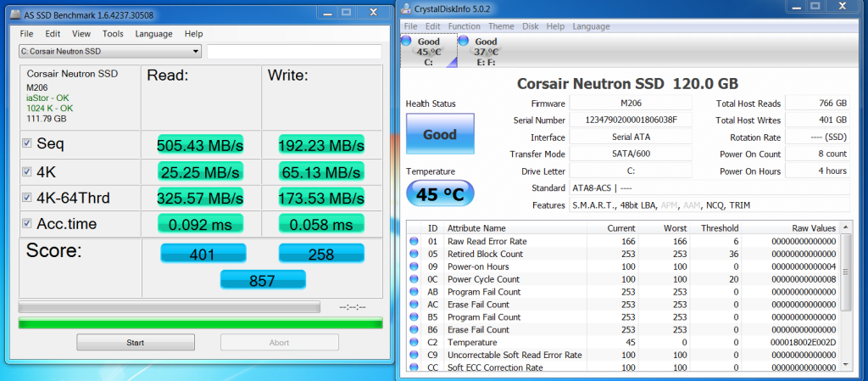The image size is (868, 381).
Task: Click the attribute list scrollbar thumb
Action: (x=845, y=272)
